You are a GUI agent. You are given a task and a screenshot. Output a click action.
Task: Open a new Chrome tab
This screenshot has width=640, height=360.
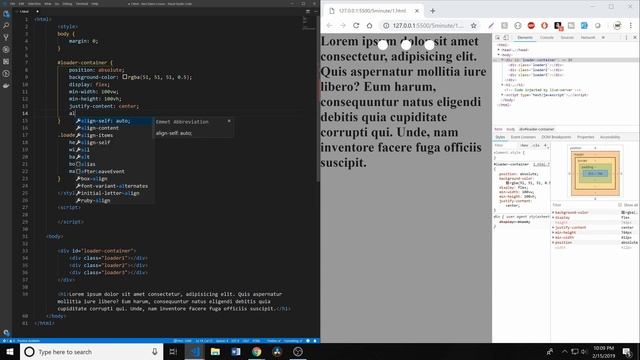tap(433, 11)
